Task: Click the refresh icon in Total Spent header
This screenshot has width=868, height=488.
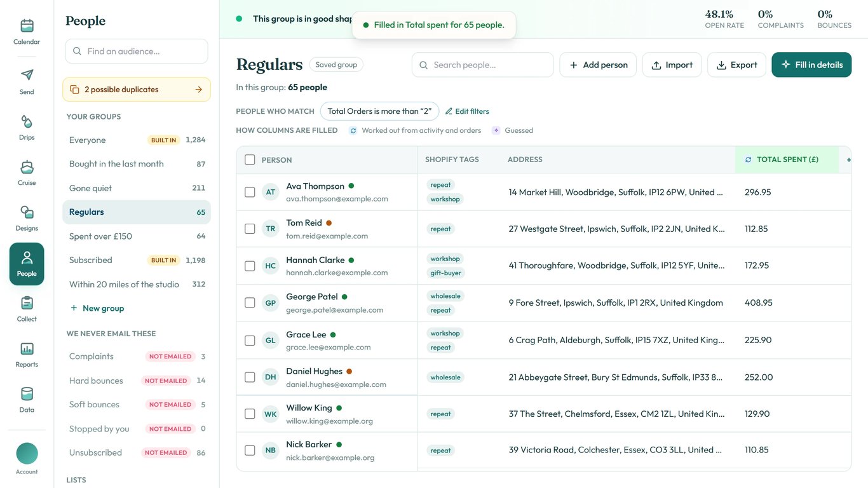Action: click(749, 159)
